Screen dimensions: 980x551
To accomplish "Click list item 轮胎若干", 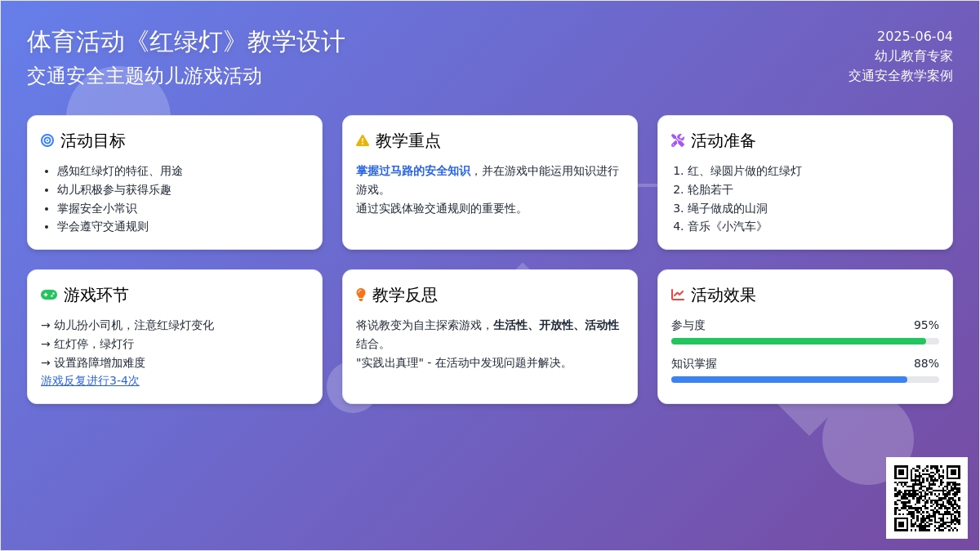I will (x=710, y=189).
